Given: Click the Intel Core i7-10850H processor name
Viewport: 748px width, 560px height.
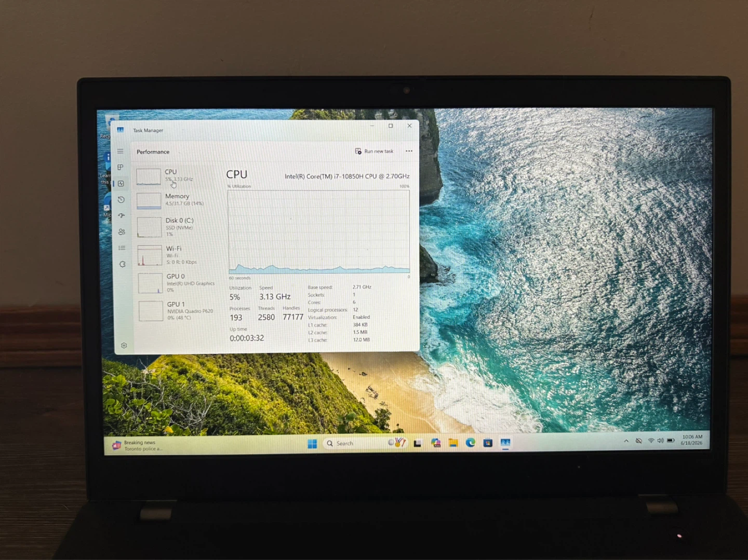Looking at the screenshot, I should click(x=347, y=176).
